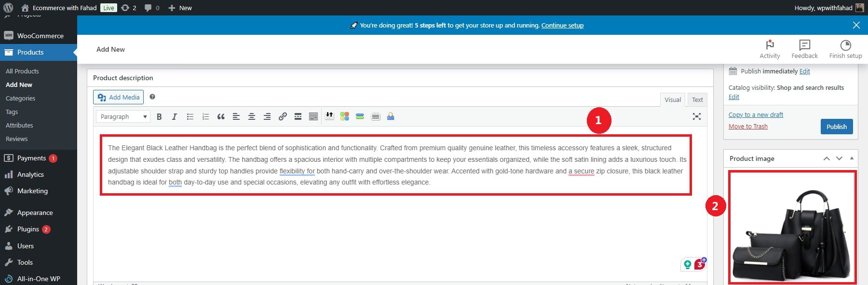This screenshot has height=285, width=868.
Task: Move Product image panel up
Action: click(826, 158)
